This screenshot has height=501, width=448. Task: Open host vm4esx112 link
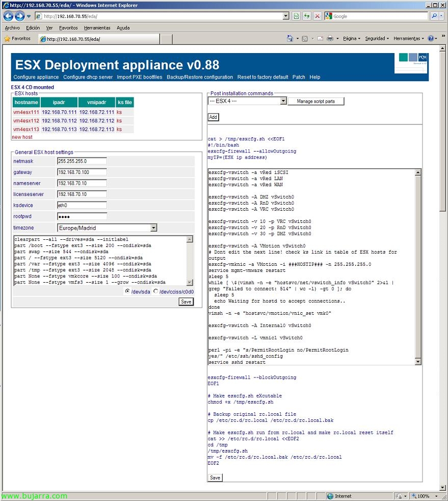(26, 121)
